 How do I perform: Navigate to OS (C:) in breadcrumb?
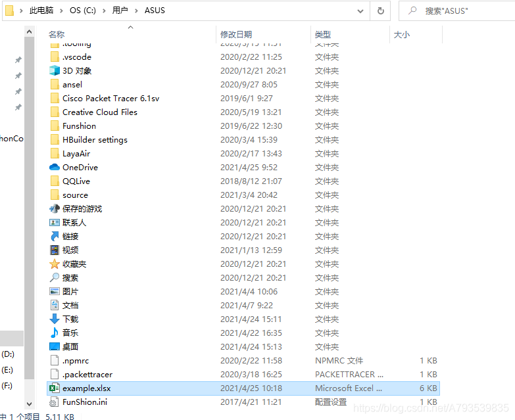point(83,11)
